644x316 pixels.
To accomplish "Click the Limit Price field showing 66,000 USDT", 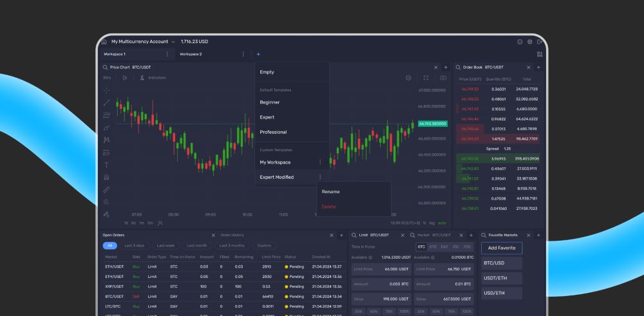I will point(381,269).
